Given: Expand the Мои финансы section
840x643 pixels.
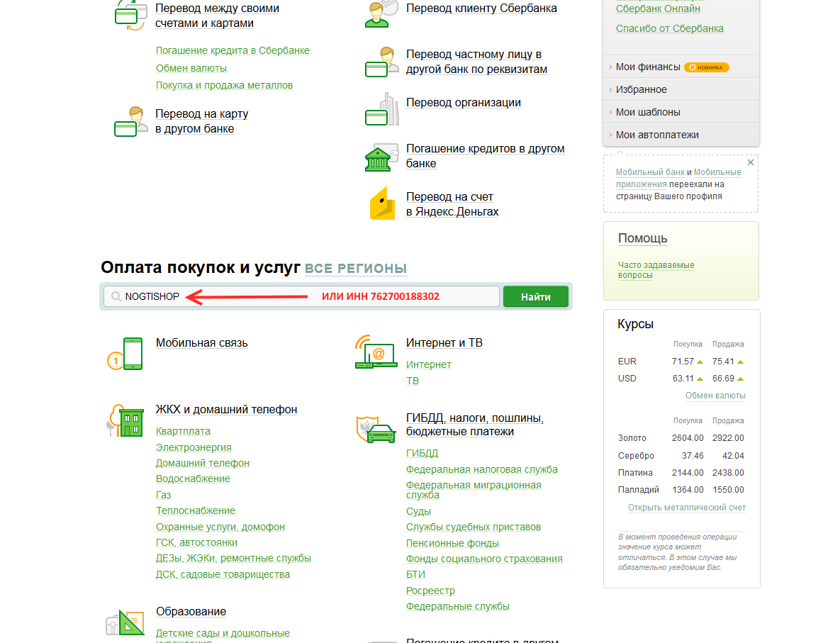Looking at the screenshot, I should [681, 67].
